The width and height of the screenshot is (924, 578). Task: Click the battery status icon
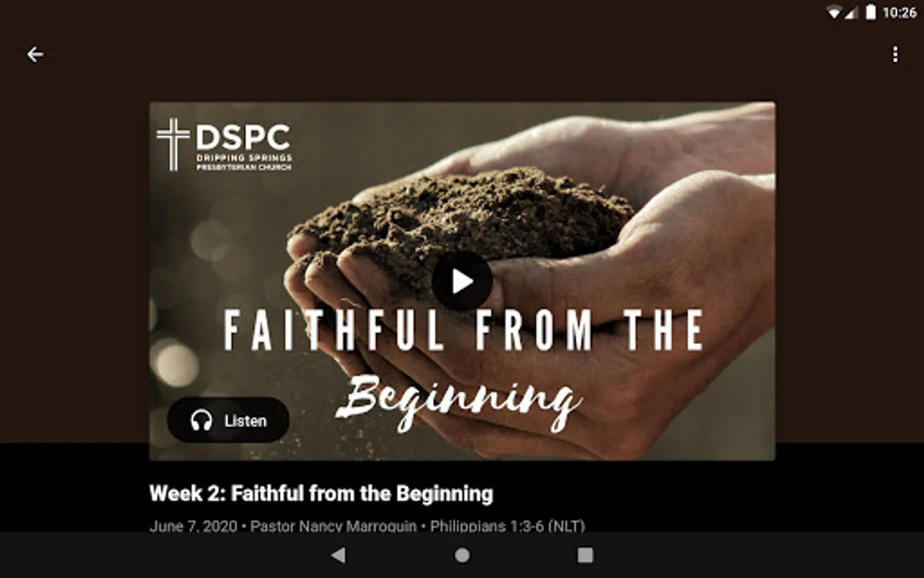click(871, 12)
